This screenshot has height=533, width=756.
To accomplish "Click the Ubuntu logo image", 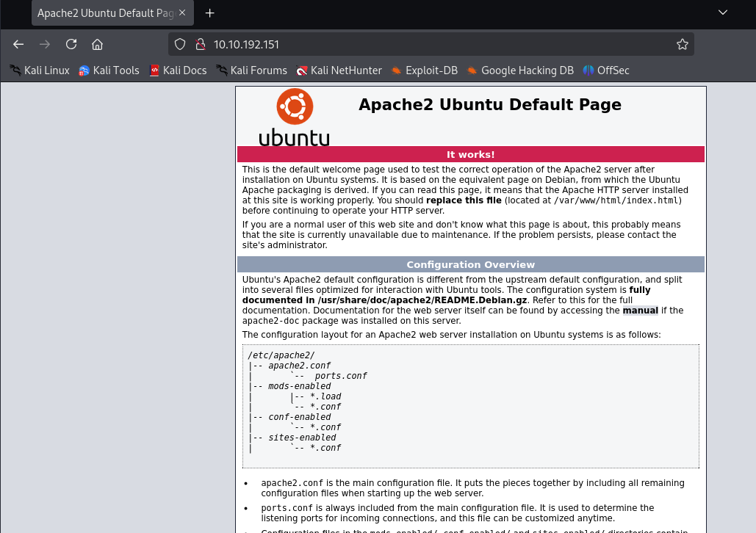I will click(x=294, y=117).
